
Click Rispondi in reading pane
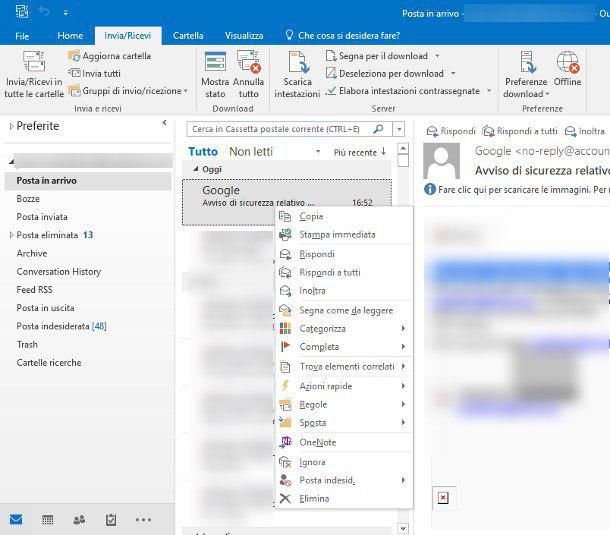pyautogui.click(x=451, y=131)
